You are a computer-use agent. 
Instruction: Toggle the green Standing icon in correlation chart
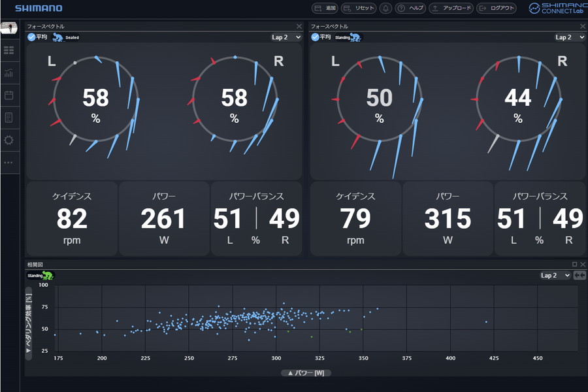pyautogui.click(x=48, y=275)
